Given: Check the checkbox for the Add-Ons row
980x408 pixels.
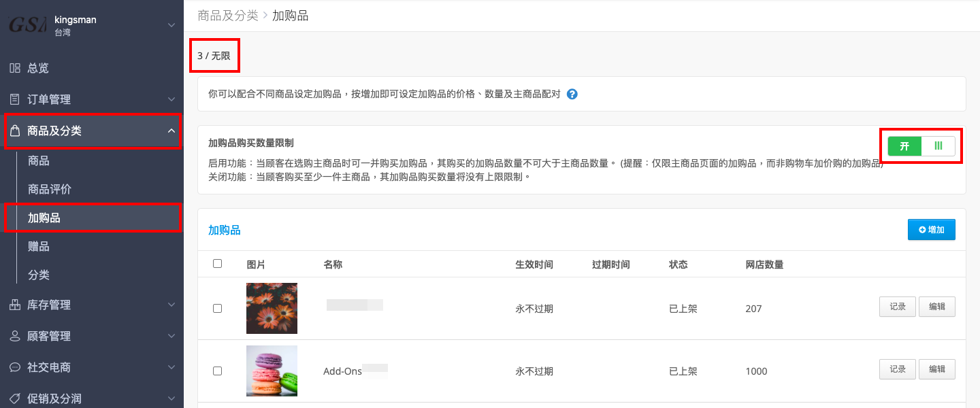Looking at the screenshot, I should click(217, 371).
